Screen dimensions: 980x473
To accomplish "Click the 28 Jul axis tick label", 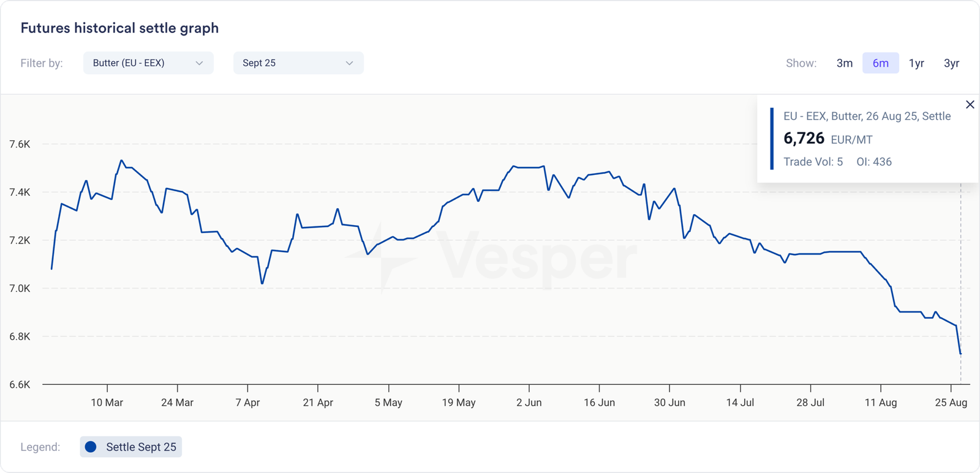I will point(810,403).
